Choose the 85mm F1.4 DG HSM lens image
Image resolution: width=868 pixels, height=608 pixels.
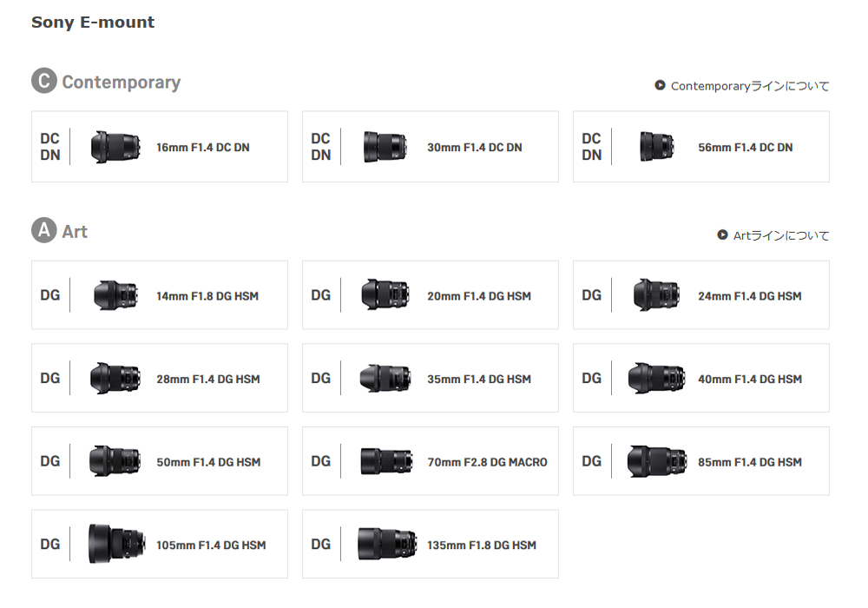657,461
